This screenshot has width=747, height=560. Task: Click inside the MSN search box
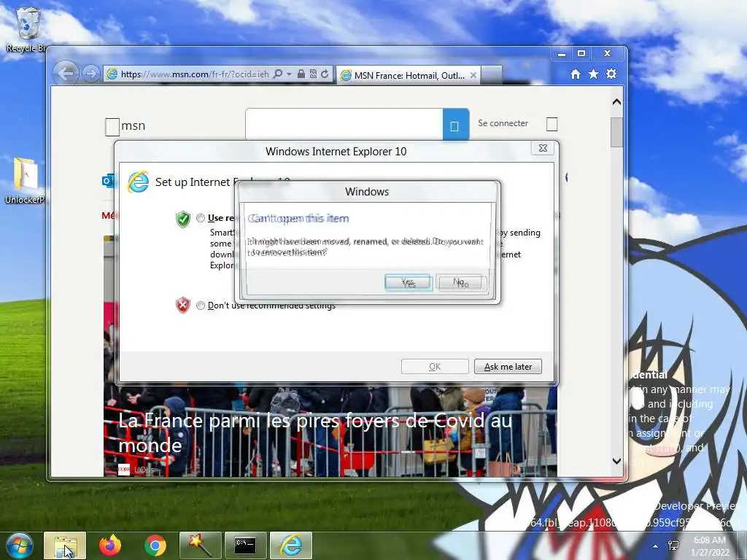pyautogui.click(x=344, y=125)
